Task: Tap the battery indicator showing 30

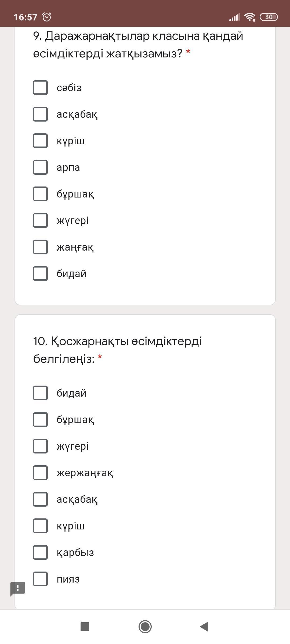Action: coord(269,17)
